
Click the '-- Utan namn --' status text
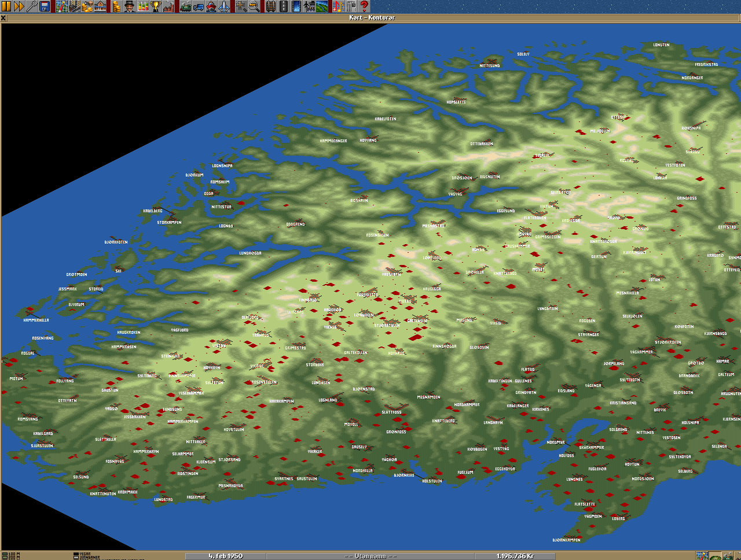coord(370,556)
